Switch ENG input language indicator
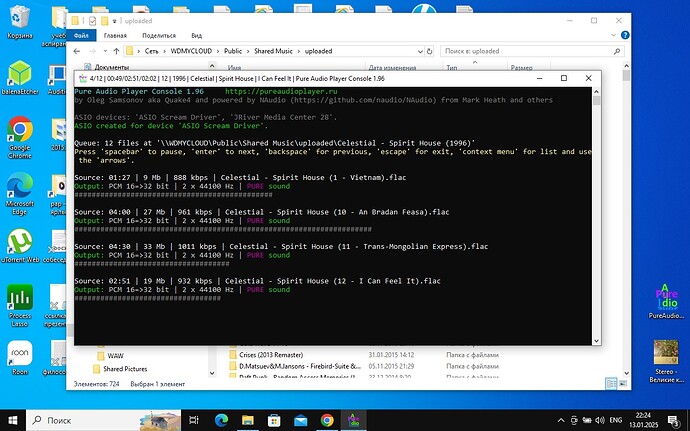 [x=616, y=420]
